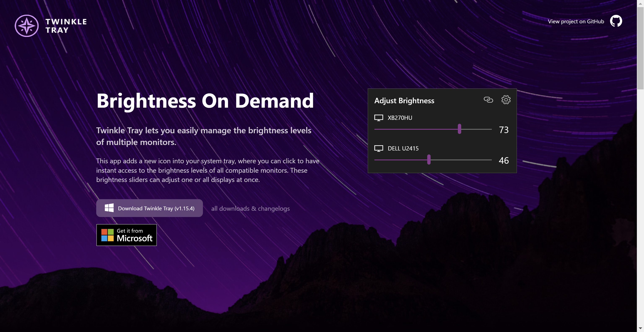This screenshot has width=644, height=332.
Task: Click the scrollbar down arrow
Action: point(640,328)
